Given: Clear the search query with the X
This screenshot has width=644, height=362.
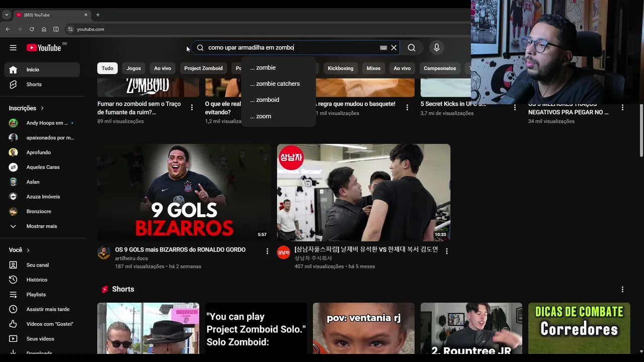Looking at the screenshot, I should (394, 48).
